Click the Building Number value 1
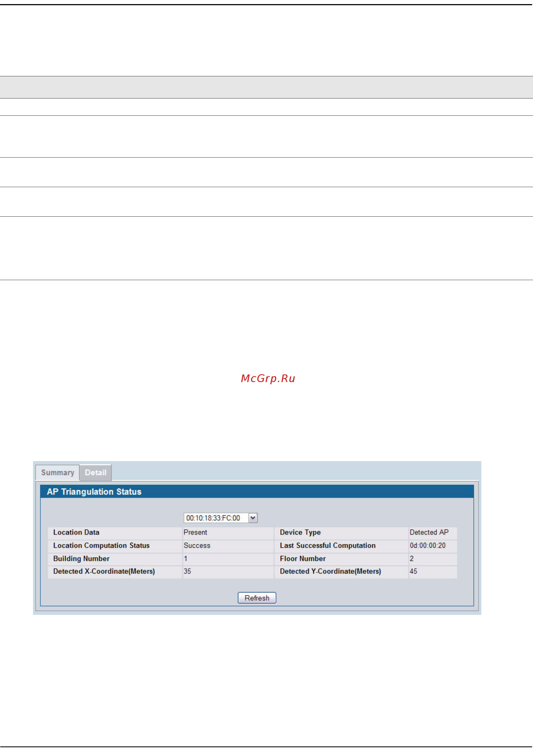This screenshot has width=533, height=756. 186,559
